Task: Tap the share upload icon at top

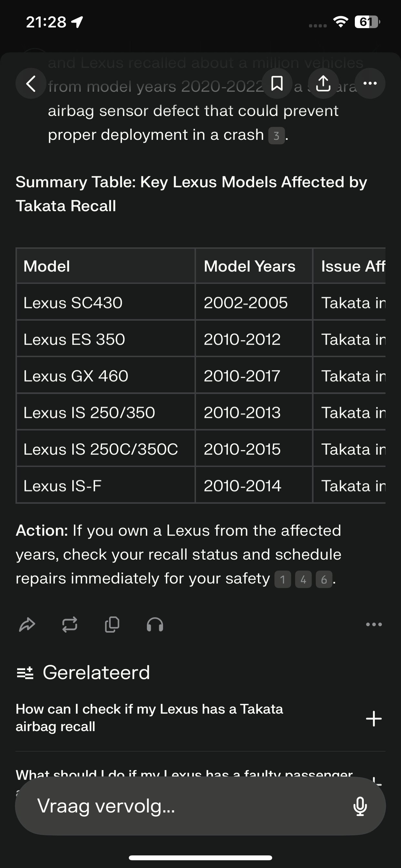Action: tap(324, 84)
